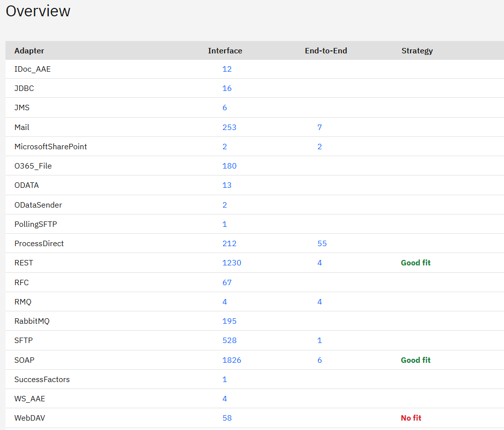Click SOAP end-to-end count 6

(320, 360)
